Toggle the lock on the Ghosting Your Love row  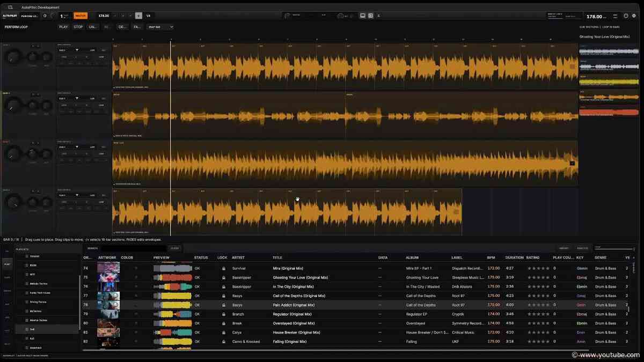pyautogui.click(x=223, y=277)
